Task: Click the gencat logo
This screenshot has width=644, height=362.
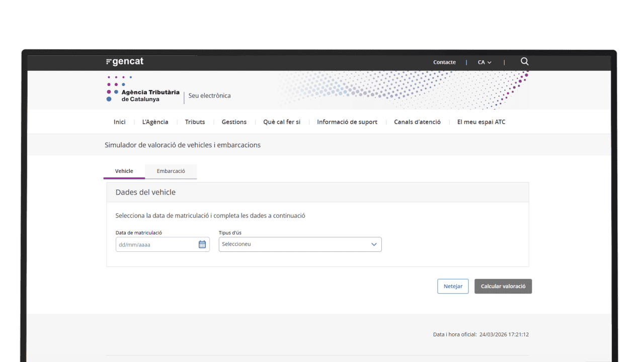Action: pos(125,62)
